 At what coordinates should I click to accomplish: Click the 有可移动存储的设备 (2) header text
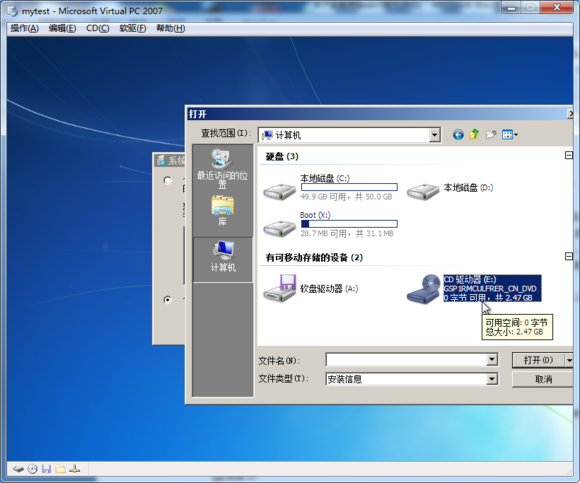point(314,257)
